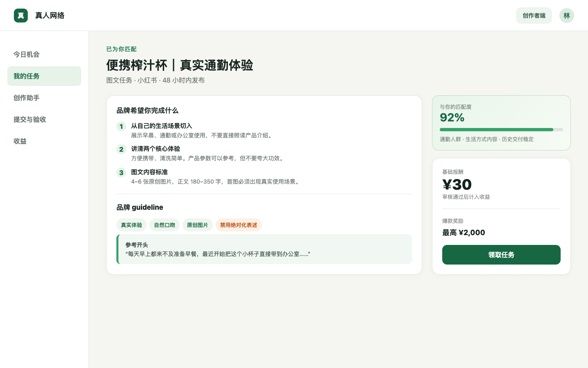Click the 参考开头 quote block
This screenshot has height=368, width=588.
(x=264, y=249)
